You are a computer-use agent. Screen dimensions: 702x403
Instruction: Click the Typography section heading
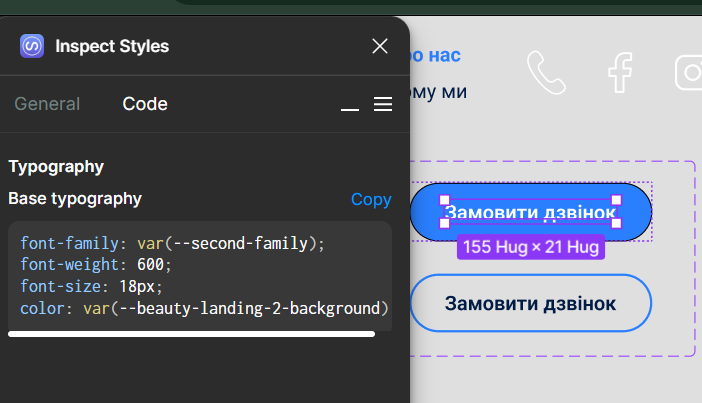pyautogui.click(x=56, y=167)
